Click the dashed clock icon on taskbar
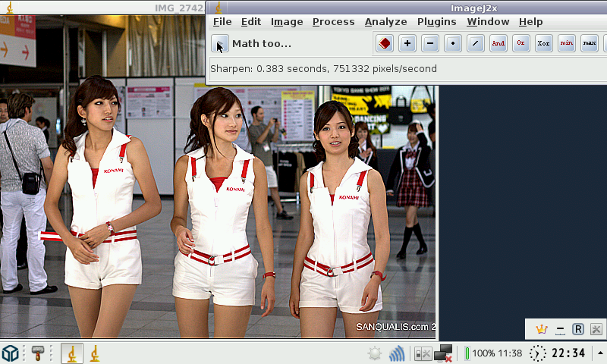Image resolution: width=607 pixels, height=364 pixels. pos(538,353)
